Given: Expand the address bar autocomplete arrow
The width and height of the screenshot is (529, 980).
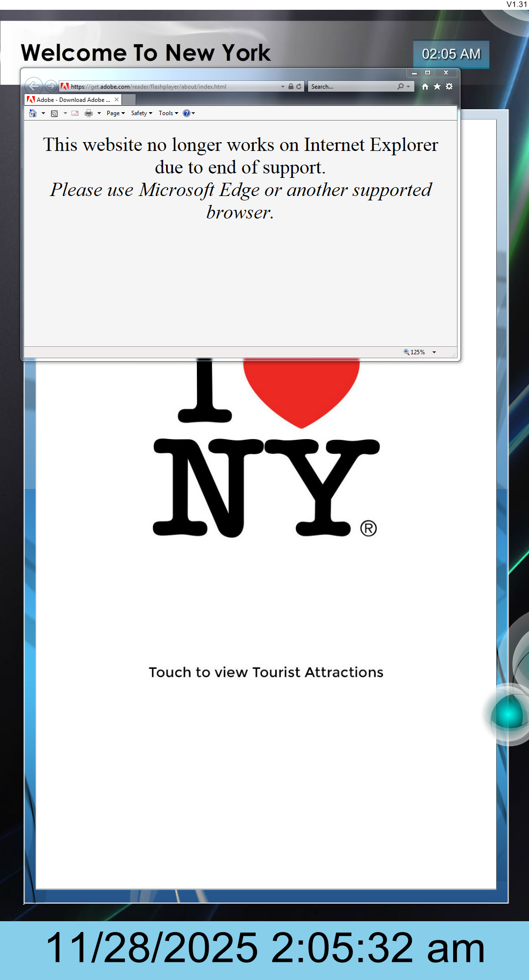Looking at the screenshot, I should click(x=283, y=86).
